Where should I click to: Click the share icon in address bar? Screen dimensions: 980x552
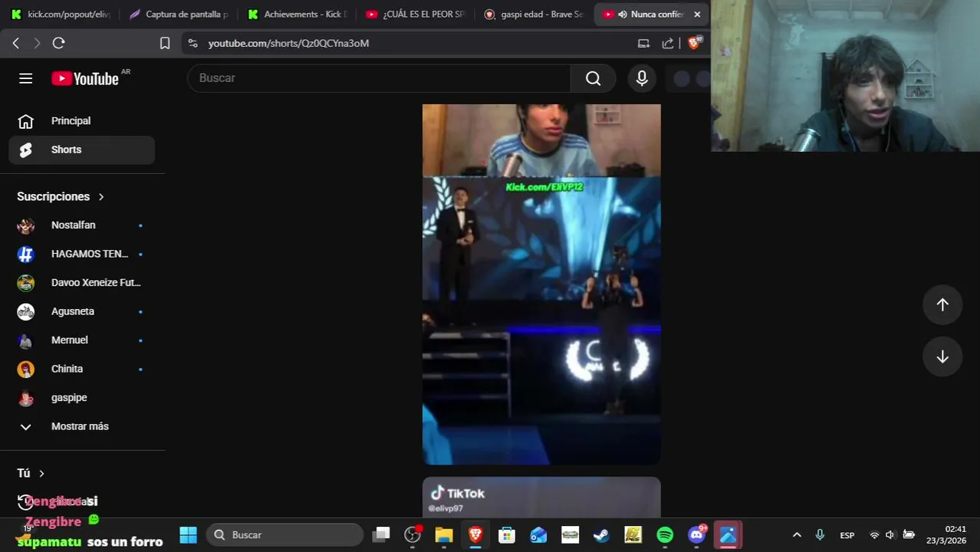[x=667, y=43]
